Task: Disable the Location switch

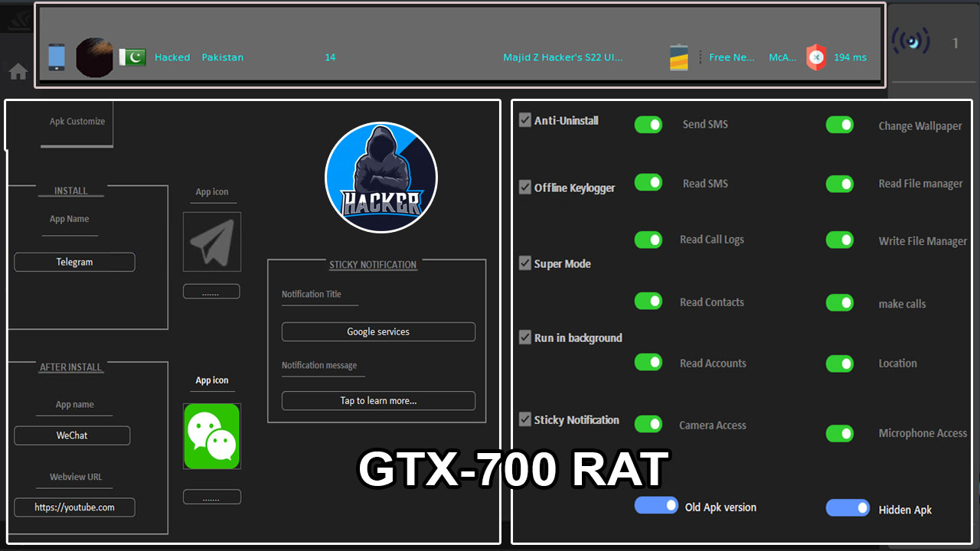Action: point(840,364)
